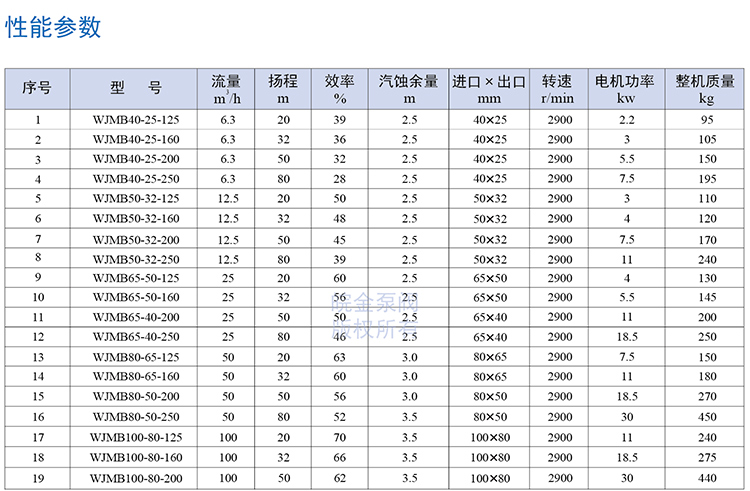Click model cell WJMB80-65-125

pos(136,357)
